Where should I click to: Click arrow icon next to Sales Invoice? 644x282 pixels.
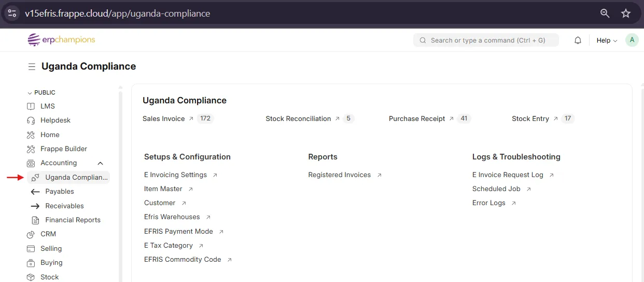pos(191,119)
